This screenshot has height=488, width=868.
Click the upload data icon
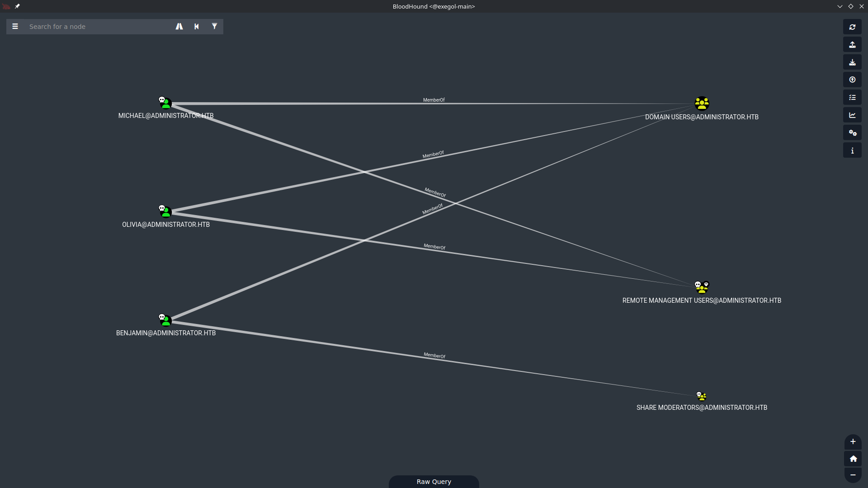click(852, 80)
